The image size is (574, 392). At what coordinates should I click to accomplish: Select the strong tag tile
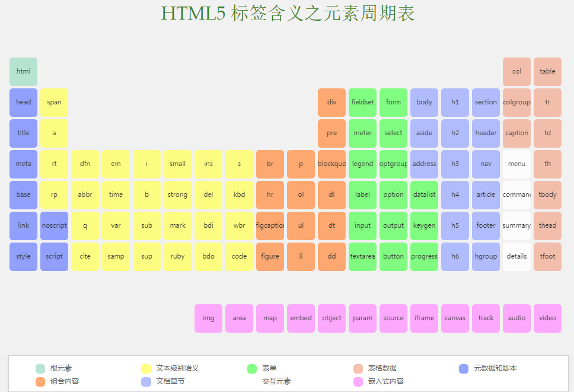click(x=177, y=195)
